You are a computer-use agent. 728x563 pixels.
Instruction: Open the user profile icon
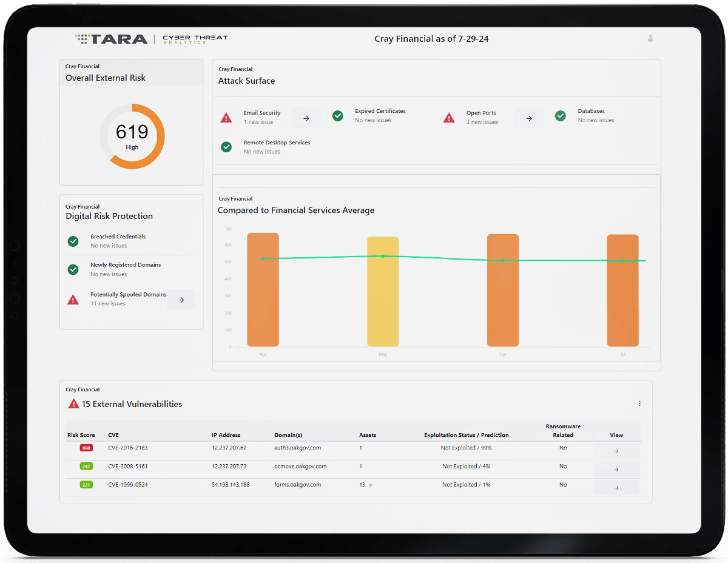651,38
